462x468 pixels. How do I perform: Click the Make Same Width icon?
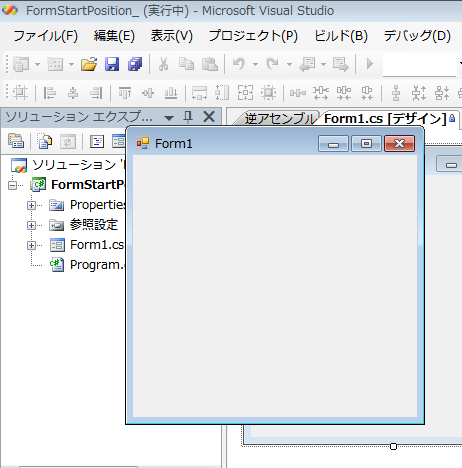[199, 92]
